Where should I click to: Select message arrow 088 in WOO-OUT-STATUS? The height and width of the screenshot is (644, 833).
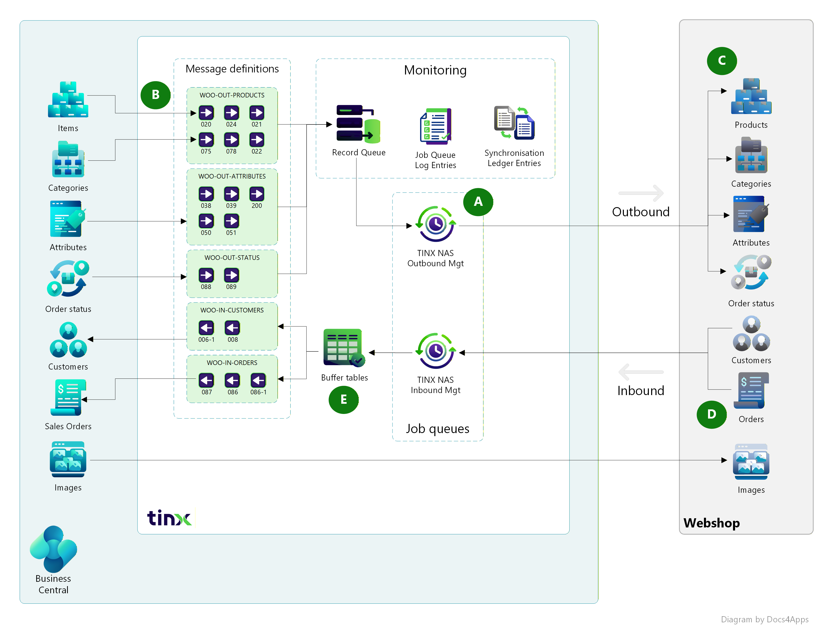click(x=206, y=275)
